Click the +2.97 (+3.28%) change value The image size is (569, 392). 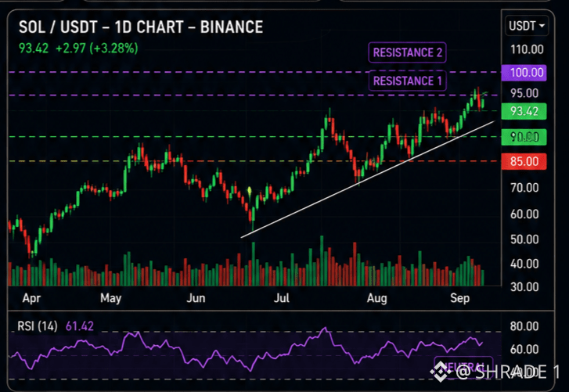96,48
